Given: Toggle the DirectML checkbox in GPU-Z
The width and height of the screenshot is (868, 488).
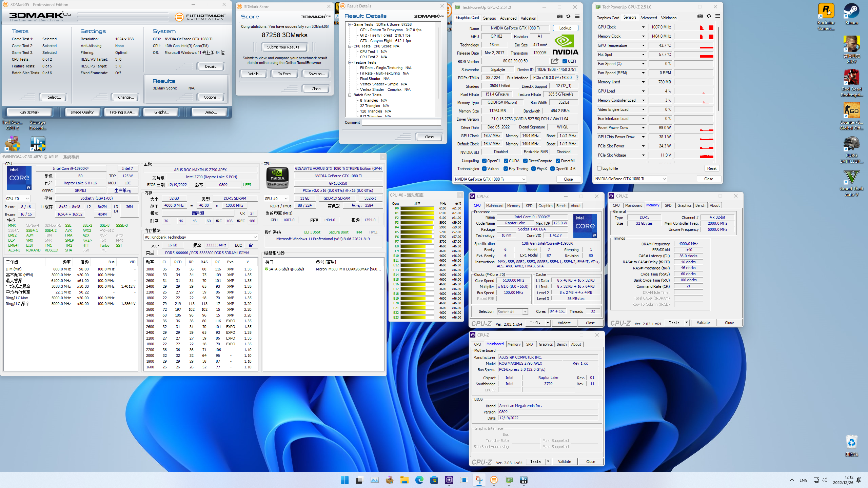Looking at the screenshot, I should [558, 161].
